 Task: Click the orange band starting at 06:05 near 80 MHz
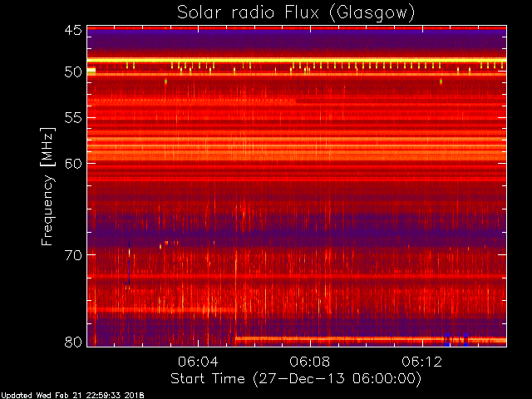[x=371, y=339]
